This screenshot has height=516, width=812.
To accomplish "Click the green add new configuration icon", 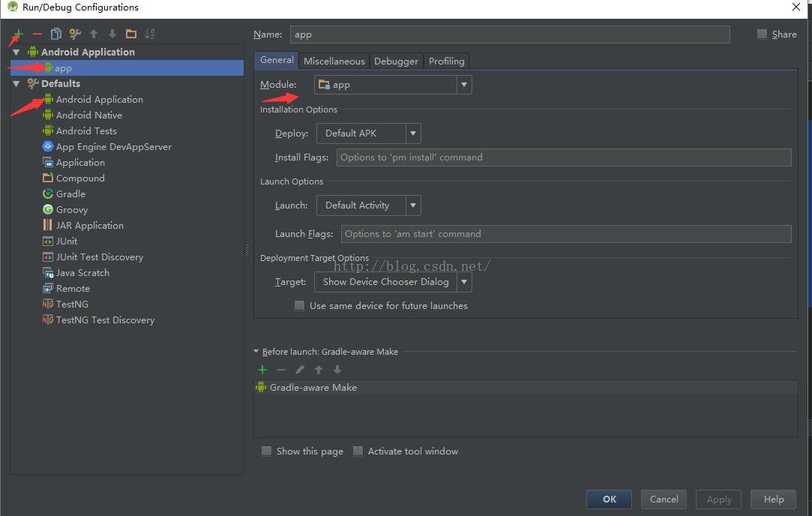I will [x=18, y=34].
